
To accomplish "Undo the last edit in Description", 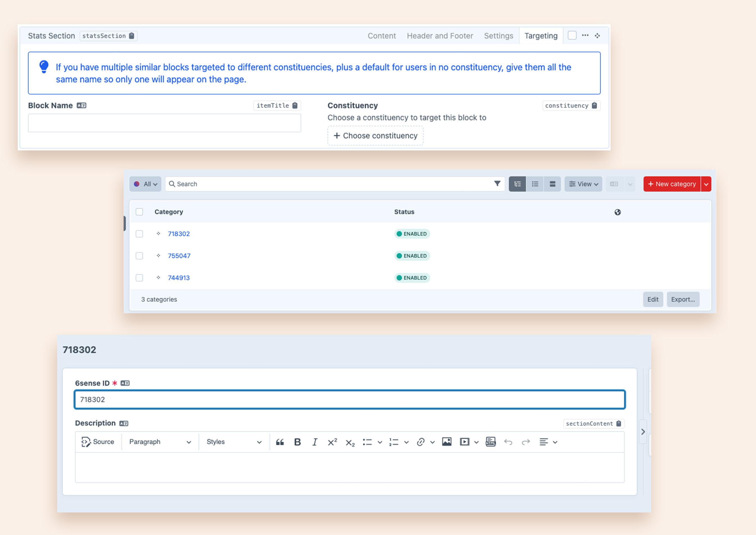I will pyautogui.click(x=508, y=442).
